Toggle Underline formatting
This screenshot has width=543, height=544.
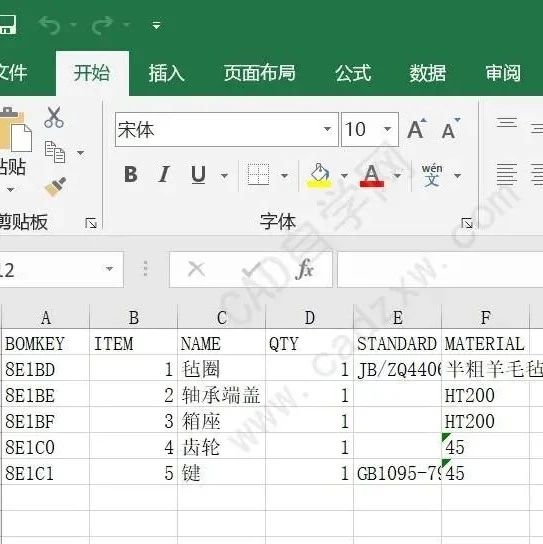[x=198, y=175]
